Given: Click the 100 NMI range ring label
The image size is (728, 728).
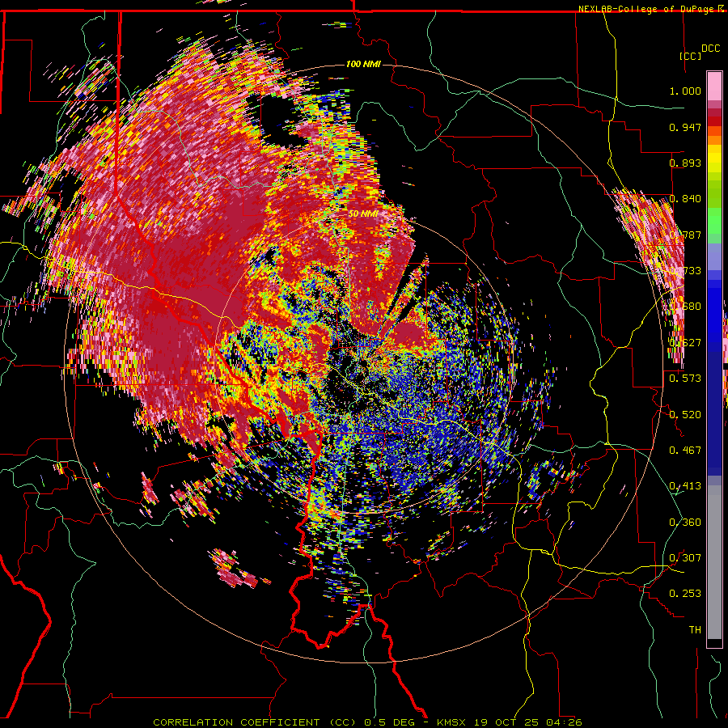Looking at the screenshot, I should 363,64.
